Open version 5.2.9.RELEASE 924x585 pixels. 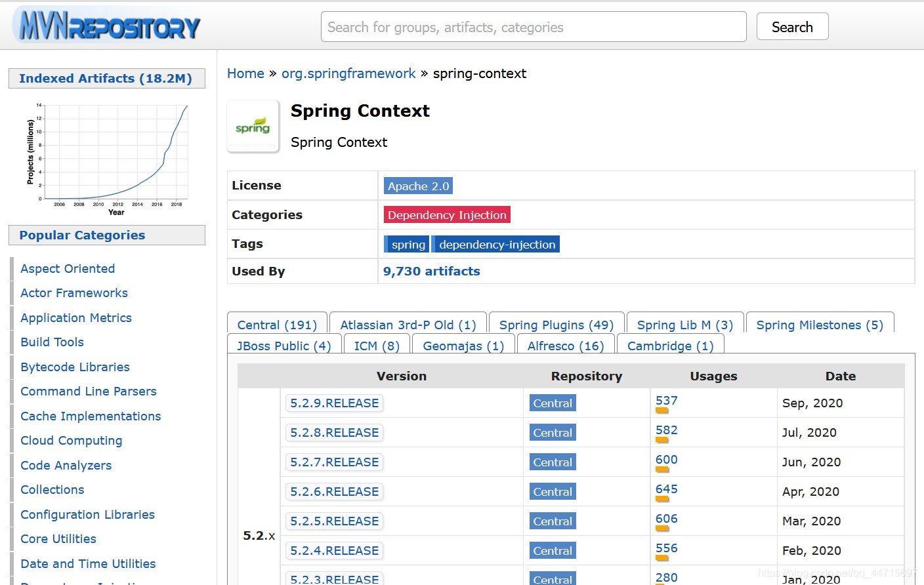point(335,403)
